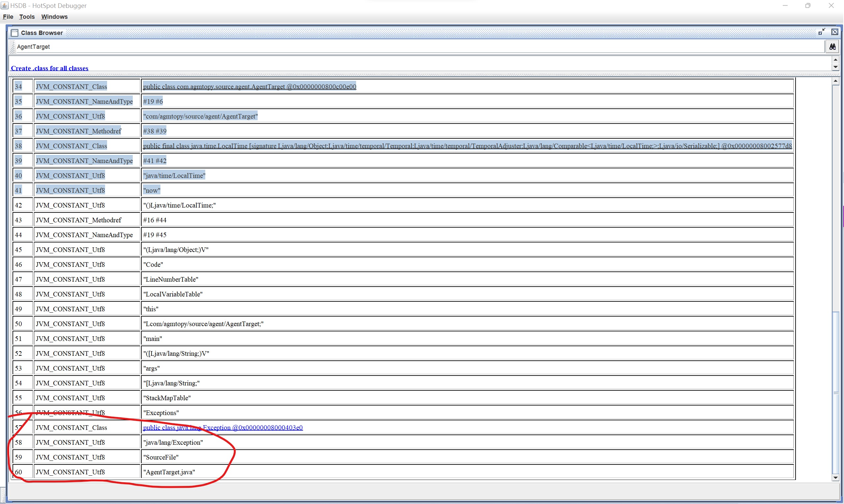This screenshot has height=504, width=844.
Task: Click constant pool scrollbar down arrow
Action: pos(835,478)
